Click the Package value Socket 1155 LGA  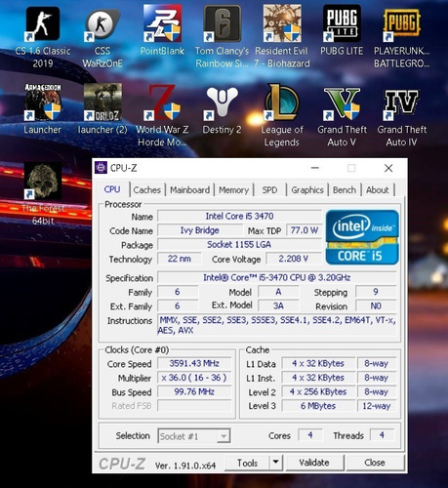click(x=239, y=245)
